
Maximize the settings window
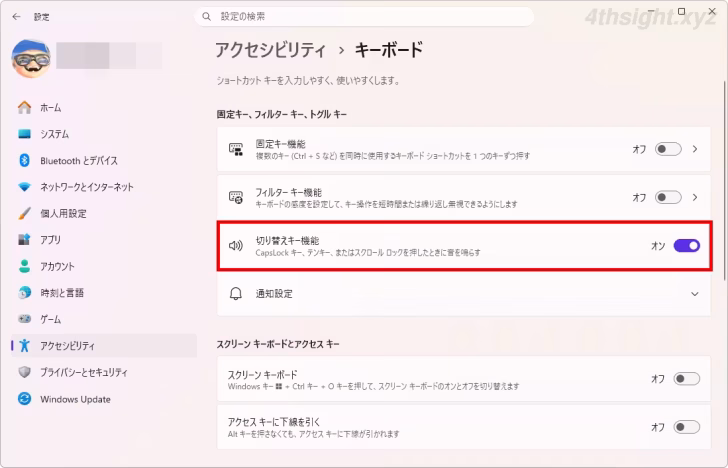coord(681,11)
